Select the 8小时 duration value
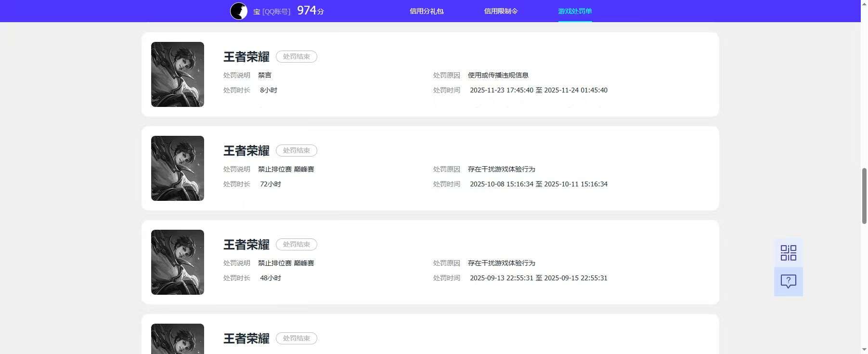868x354 pixels. coord(269,90)
